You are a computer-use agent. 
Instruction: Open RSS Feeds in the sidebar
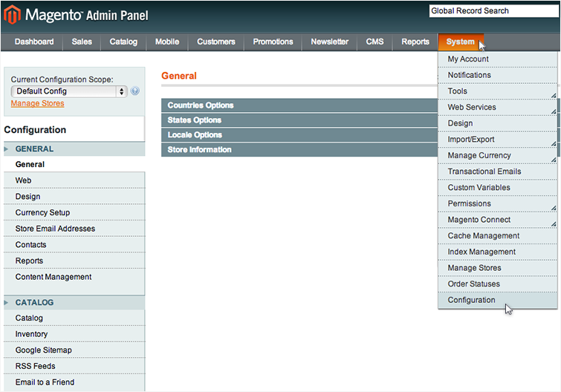74,366
